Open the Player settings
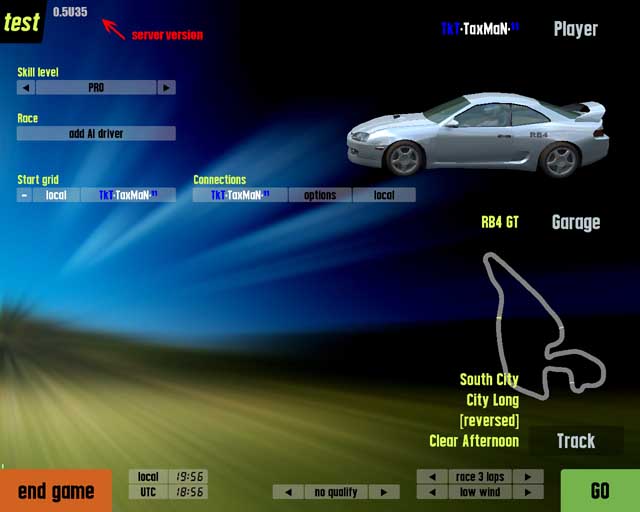 pos(576,29)
